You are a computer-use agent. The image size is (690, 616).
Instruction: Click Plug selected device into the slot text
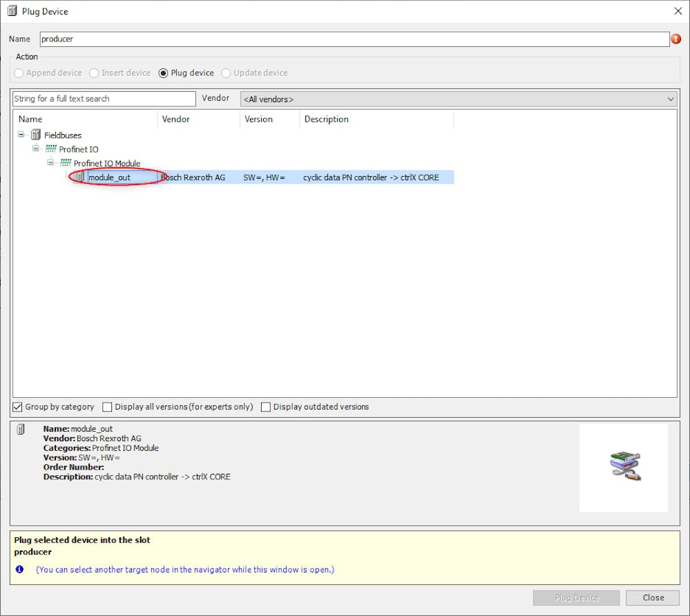(x=82, y=540)
